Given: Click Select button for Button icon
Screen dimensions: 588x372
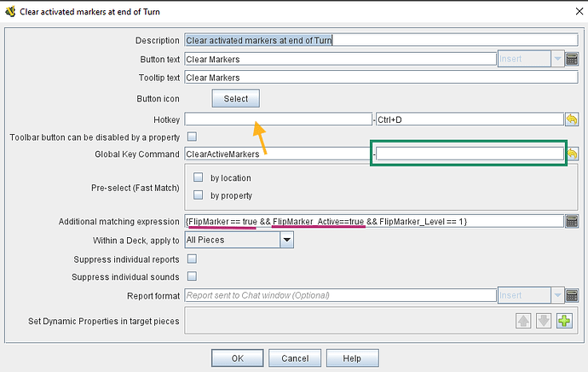Looking at the screenshot, I should 236,99.
